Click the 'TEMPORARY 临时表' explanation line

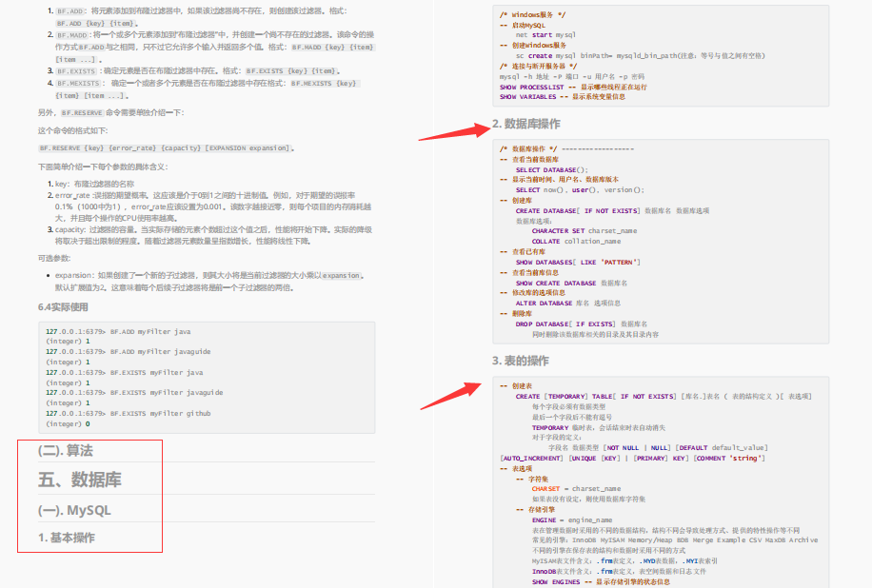pyautogui.click(x=599, y=428)
